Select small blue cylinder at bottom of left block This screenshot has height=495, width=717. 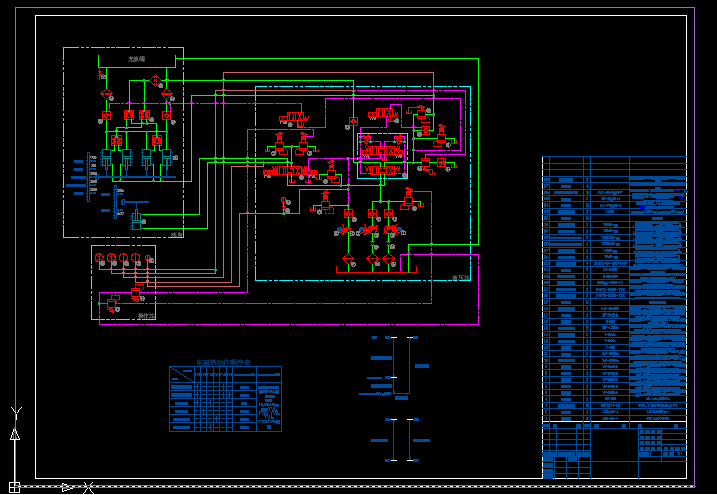(x=136, y=219)
